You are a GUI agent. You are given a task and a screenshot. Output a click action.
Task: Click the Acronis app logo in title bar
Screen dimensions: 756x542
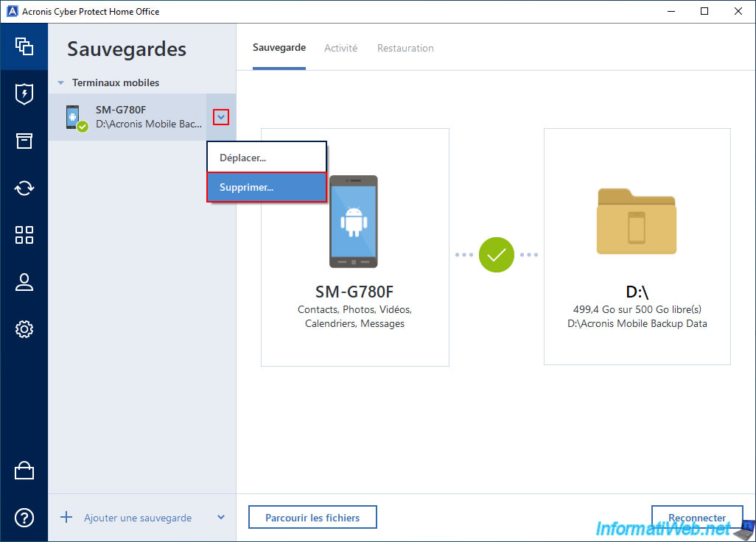click(x=12, y=11)
